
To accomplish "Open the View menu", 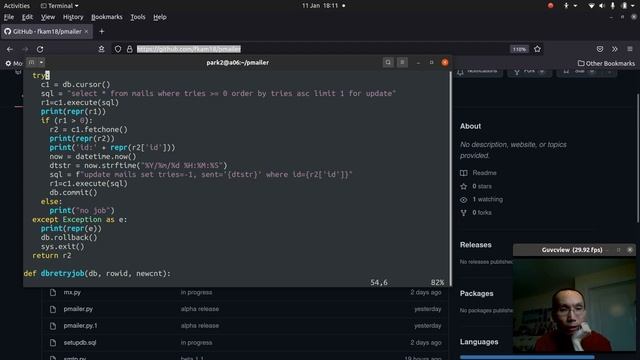I will 48,17.
